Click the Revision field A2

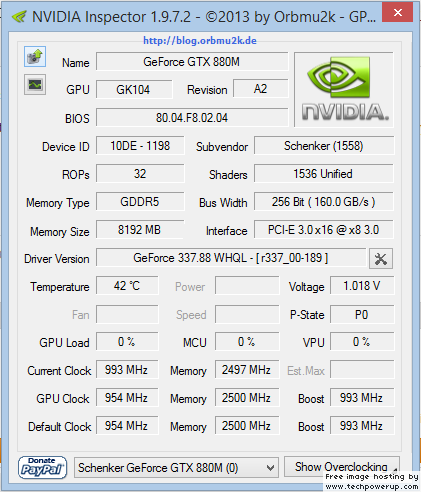(x=260, y=89)
